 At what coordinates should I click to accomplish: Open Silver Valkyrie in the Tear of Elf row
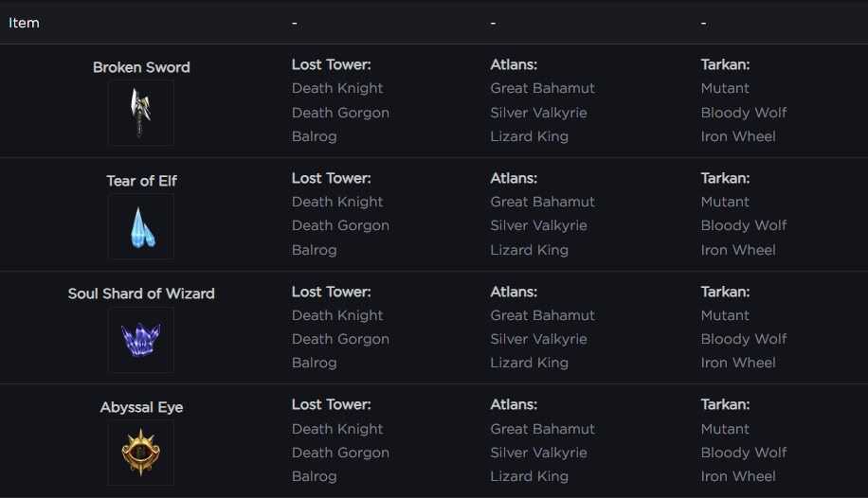coord(538,225)
